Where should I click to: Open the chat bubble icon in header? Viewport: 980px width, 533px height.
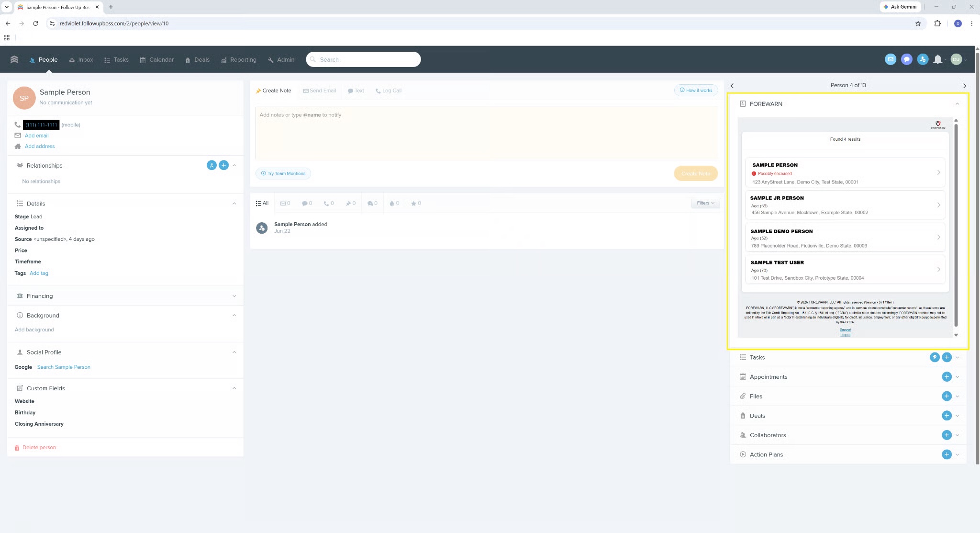click(x=906, y=59)
